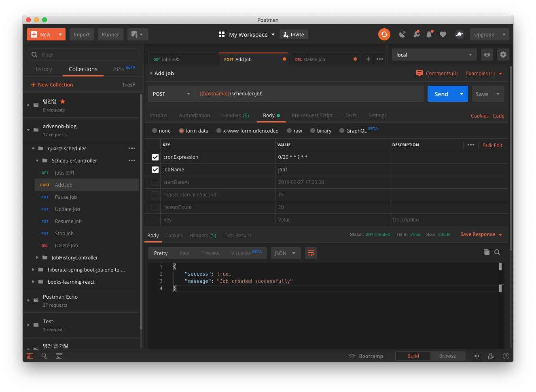Click the environment quick look eye icon

(487, 55)
